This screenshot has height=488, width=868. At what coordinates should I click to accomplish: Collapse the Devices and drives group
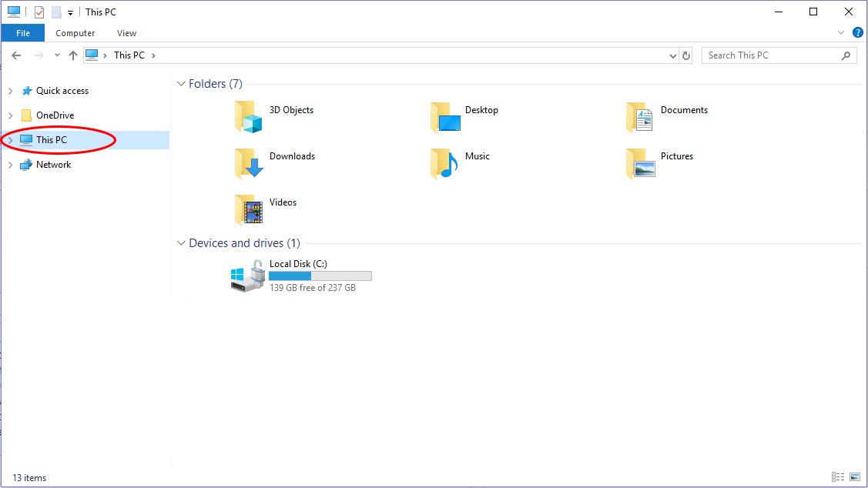pyautogui.click(x=182, y=243)
